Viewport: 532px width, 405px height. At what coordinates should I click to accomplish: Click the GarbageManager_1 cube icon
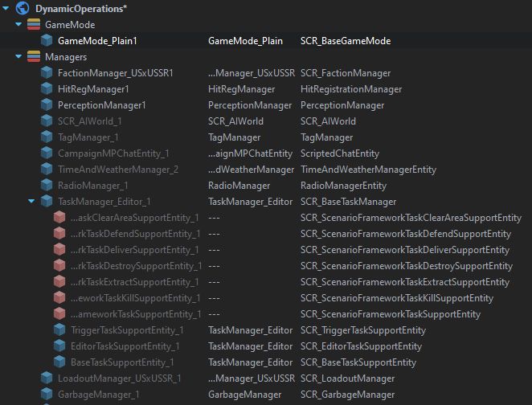(47, 394)
